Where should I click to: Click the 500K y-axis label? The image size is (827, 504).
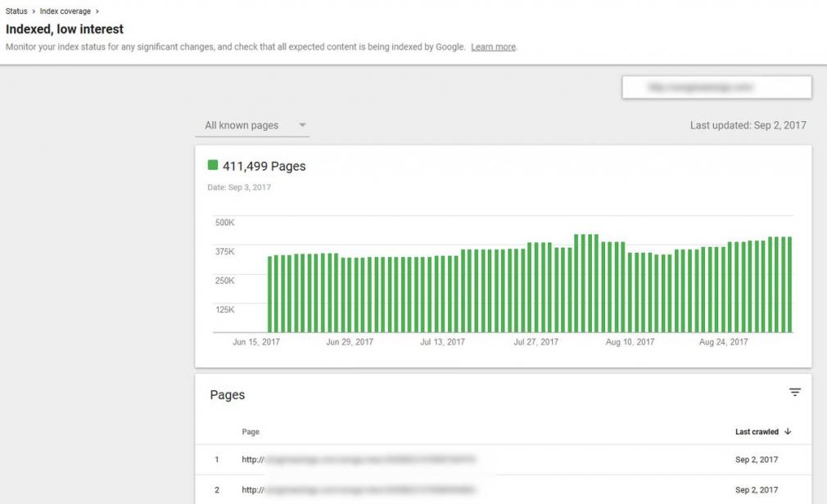point(224,223)
